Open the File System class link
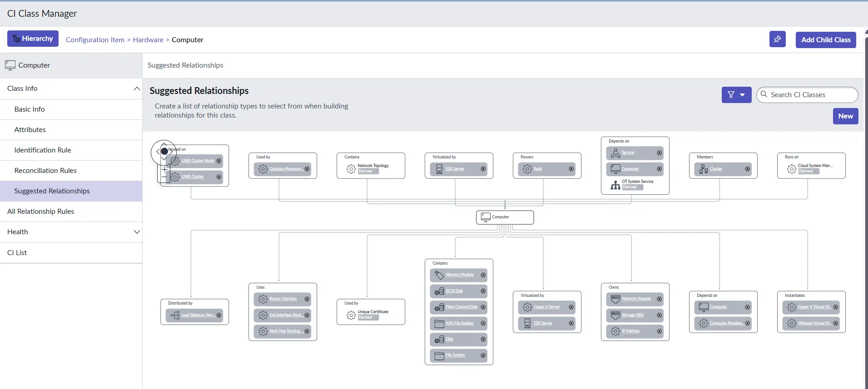 (x=455, y=355)
